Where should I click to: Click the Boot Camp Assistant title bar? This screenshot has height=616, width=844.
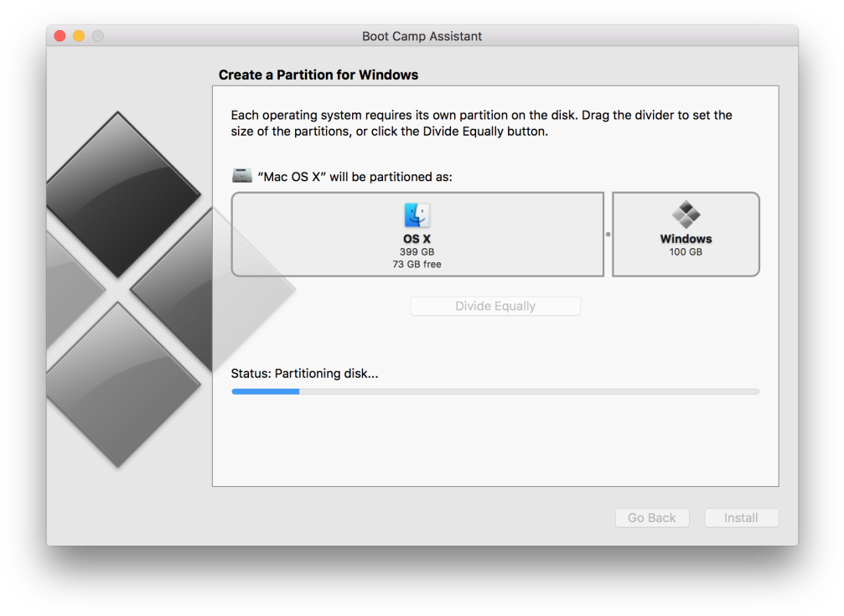pos(422,36)
